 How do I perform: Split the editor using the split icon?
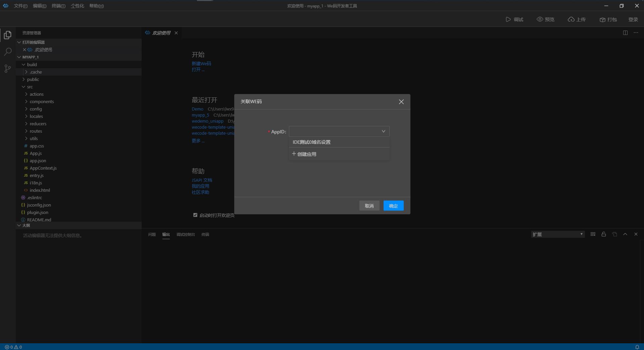click(x=625, y=33)
